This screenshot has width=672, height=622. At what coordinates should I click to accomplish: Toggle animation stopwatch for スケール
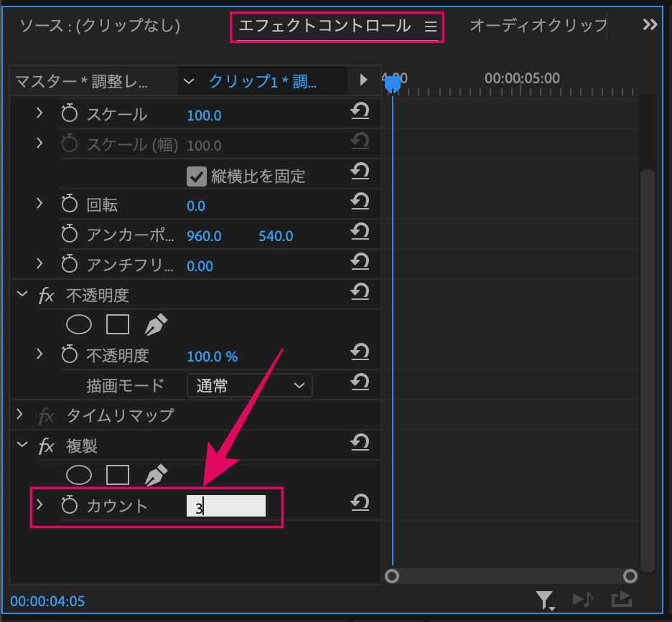[x=70, y=113]
